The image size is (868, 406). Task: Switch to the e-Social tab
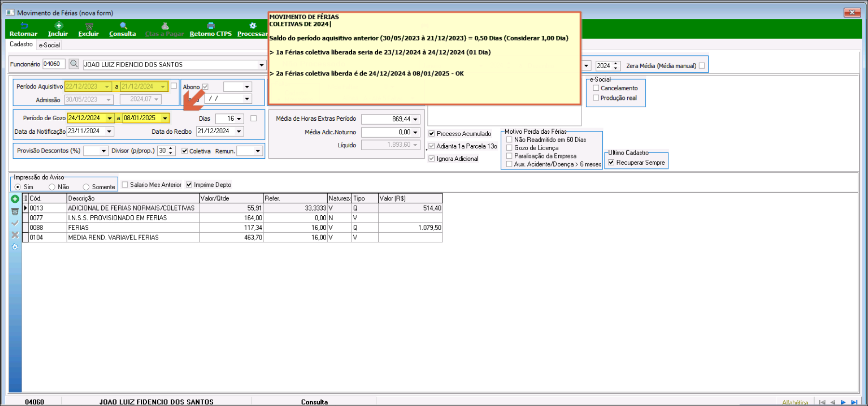click(x=49, y=45)
